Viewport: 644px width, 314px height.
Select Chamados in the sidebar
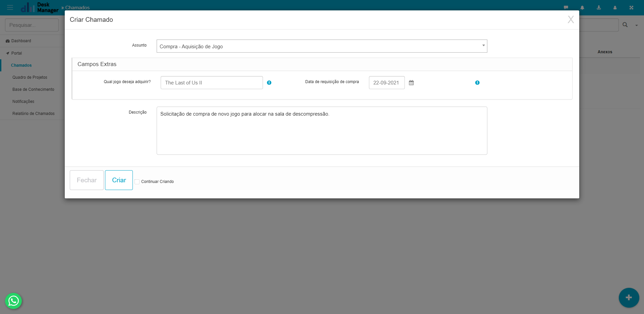[21, 65]
